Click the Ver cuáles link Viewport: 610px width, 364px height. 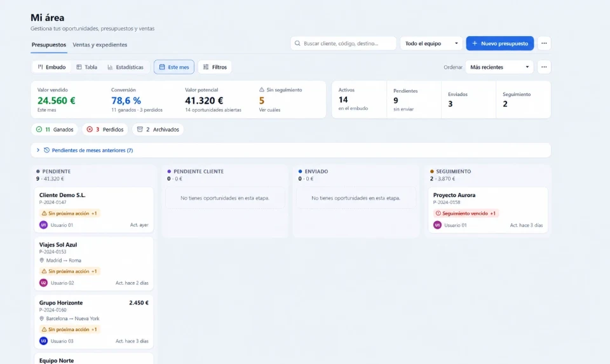(269, 110)
